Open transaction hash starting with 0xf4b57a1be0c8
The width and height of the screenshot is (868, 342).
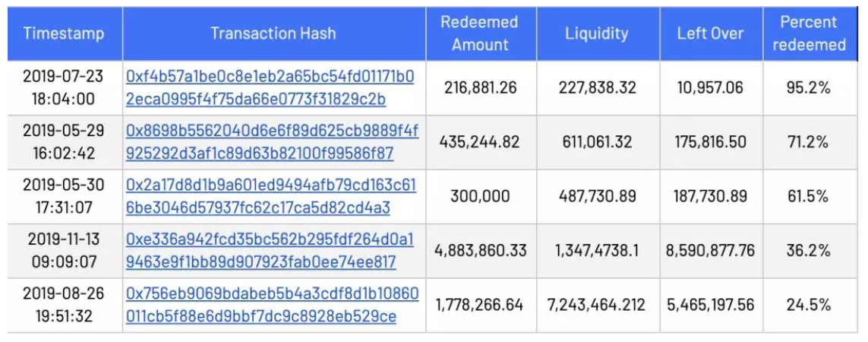tap(270, 88)
